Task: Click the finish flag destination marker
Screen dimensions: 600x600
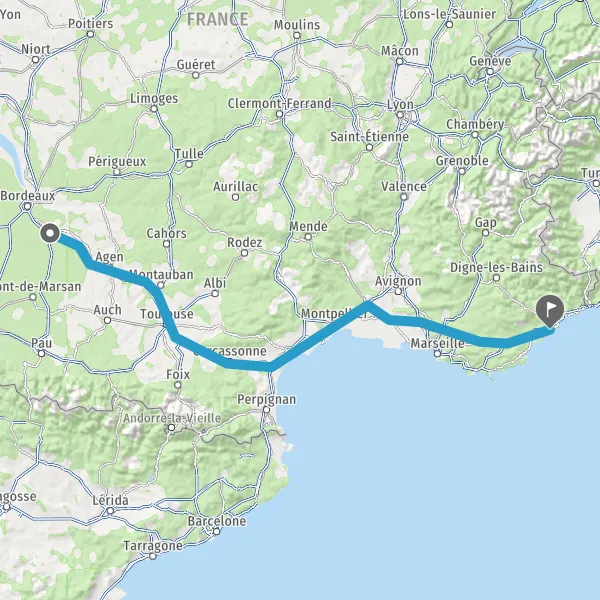Action: coord(550,311)
